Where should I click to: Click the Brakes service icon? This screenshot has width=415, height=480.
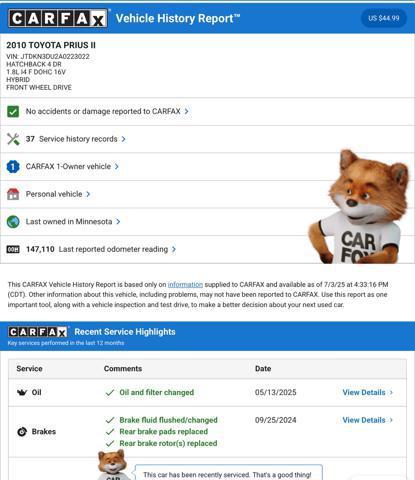click(22, 432)
